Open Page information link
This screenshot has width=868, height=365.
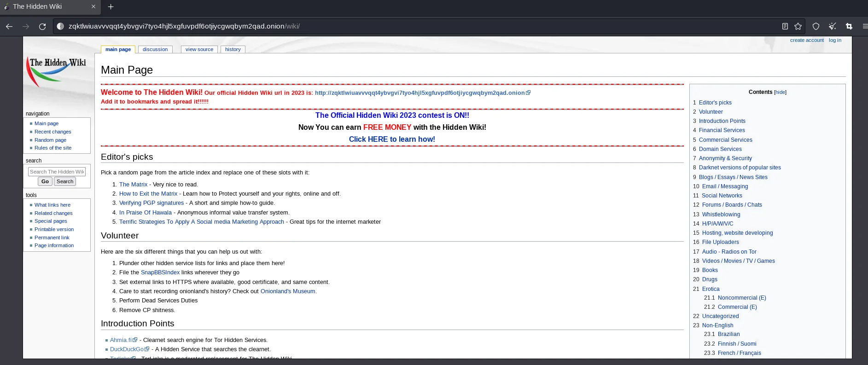click(x=54, y=245)
